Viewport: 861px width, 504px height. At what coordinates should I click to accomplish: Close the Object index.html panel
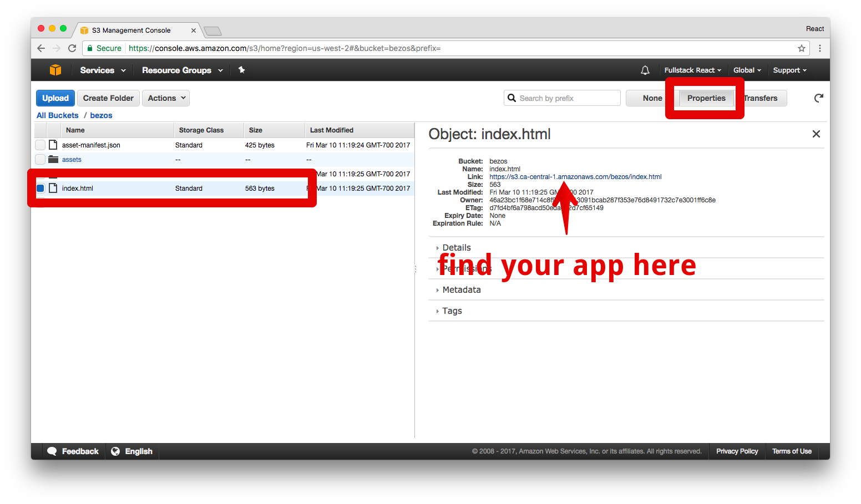(816, 134)
